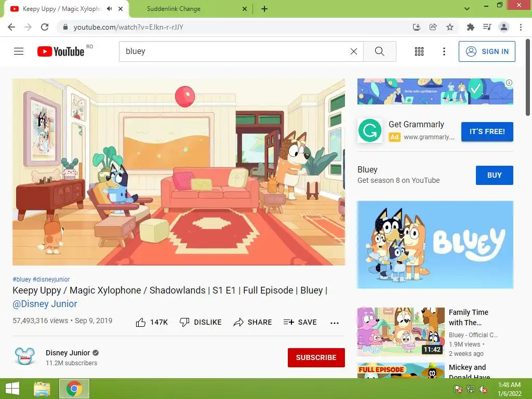The image size is (532, 399).
Task: Mute tab via speaker icon
Action: click(109, 9)
